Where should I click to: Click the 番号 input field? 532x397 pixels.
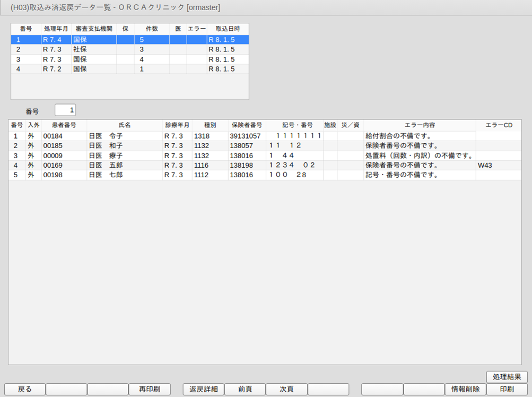65,110
